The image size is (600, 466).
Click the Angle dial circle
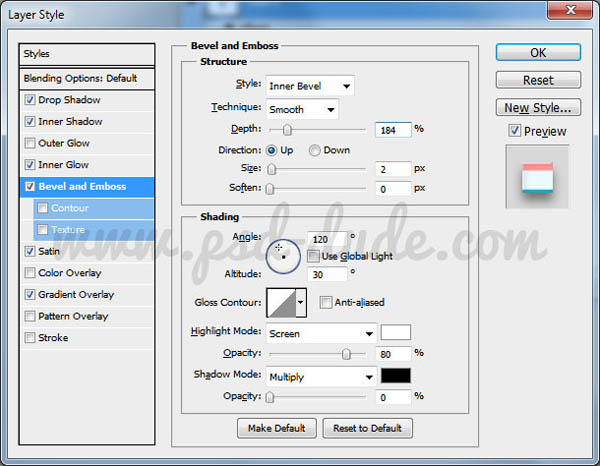pyautogui.click(x=284, y=257)
